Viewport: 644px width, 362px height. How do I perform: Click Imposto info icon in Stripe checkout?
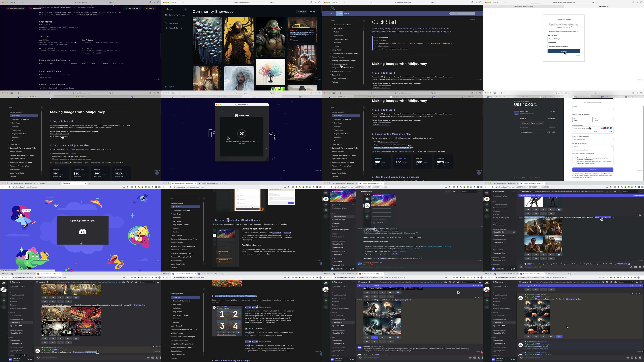point(527,127)
